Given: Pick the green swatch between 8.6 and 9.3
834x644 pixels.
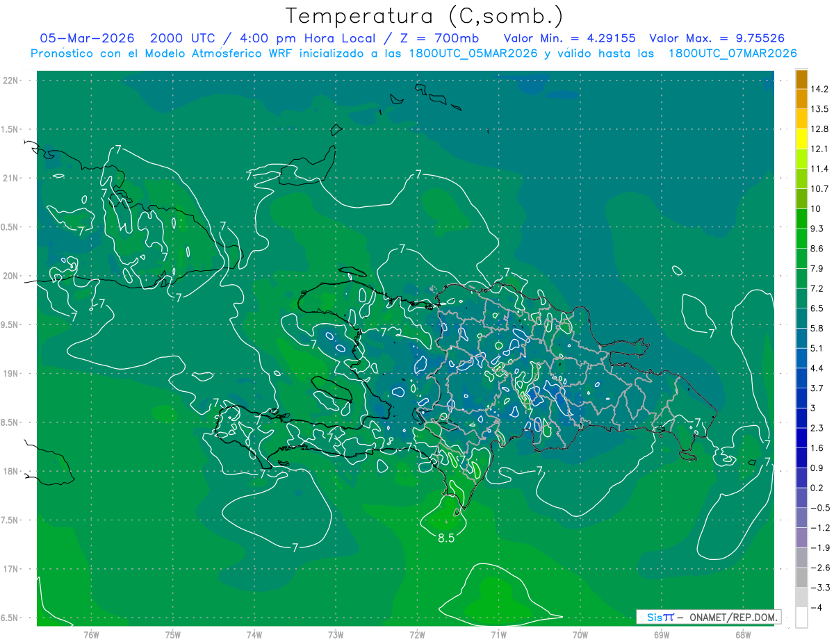Looking at the screenshot, I should (x=801, y=239).
